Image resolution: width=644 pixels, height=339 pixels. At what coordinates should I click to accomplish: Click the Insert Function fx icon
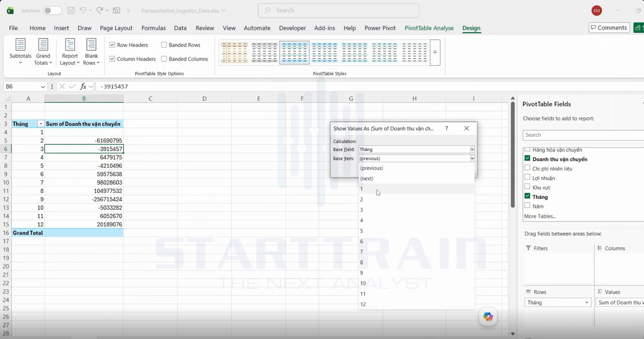click(83, 86)
